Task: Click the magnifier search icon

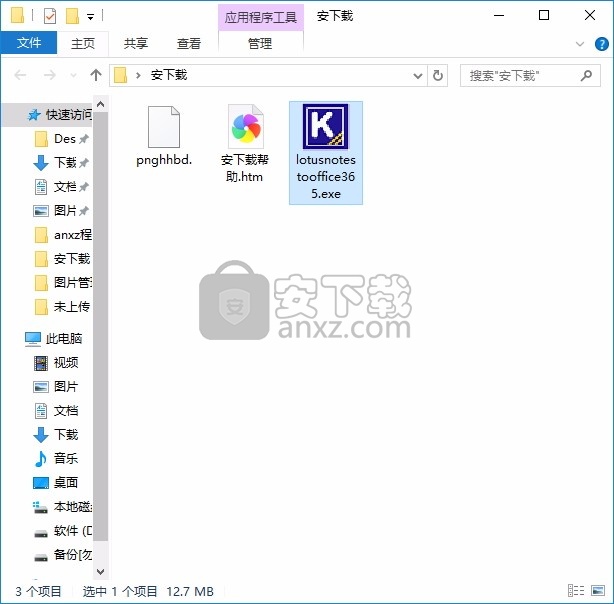Action: point(586,75)
